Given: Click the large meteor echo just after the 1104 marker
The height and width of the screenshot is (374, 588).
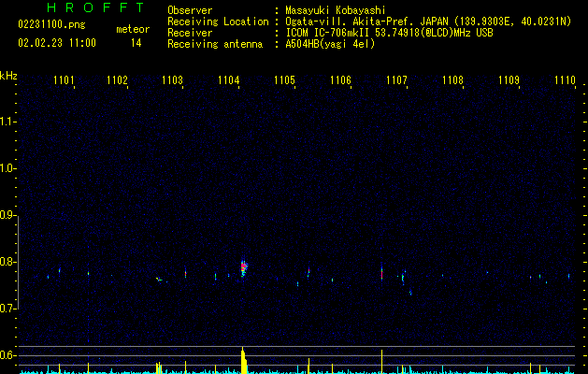Looking at the screenshot, I should 244,267.
